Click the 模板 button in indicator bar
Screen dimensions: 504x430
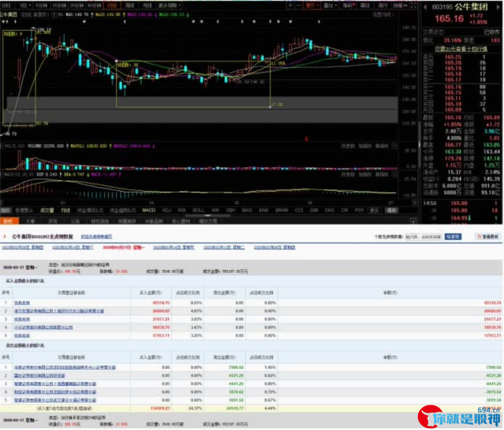click(392, 210)
